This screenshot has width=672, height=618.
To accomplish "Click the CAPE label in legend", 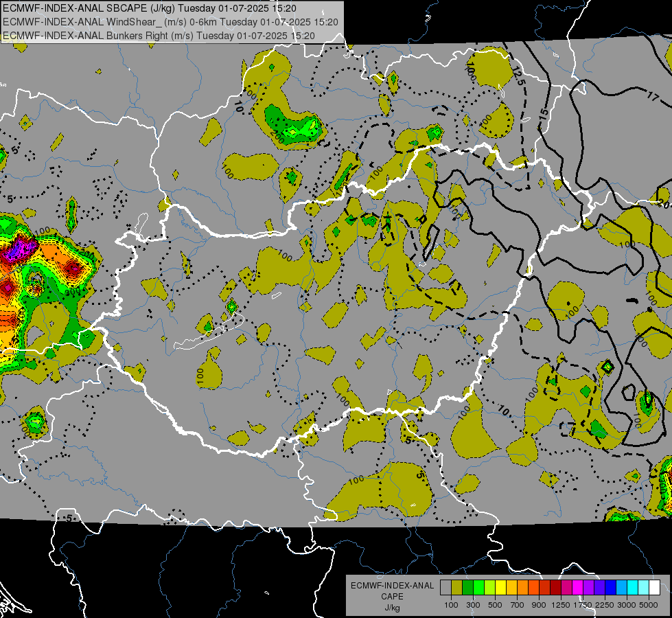I will 392,596.
